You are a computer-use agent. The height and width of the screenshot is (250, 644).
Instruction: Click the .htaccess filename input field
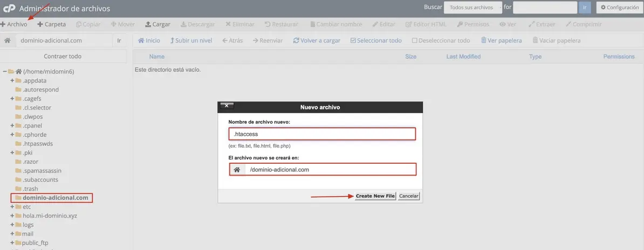tap(322, 134)
